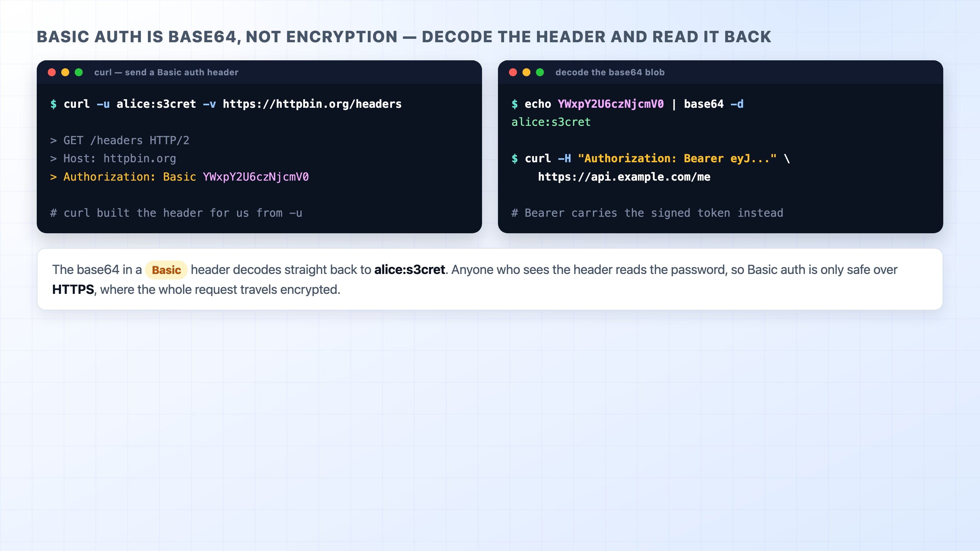
Task: Click the slide title about Basic auth being base64
Action: click(x=404, y=37)
